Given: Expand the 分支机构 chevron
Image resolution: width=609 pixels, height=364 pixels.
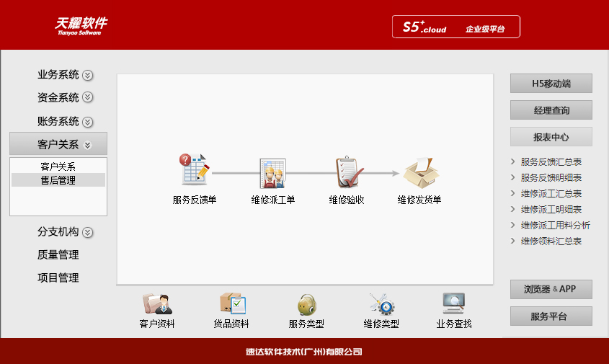Looking at the screenshot, I should tap(88, 232).
